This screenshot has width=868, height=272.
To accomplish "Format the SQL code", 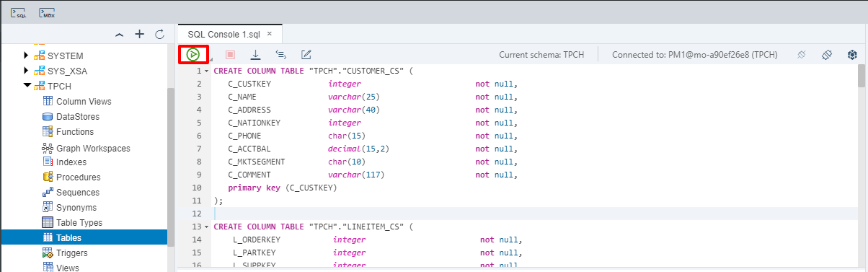I will click(x=280, y=54).
